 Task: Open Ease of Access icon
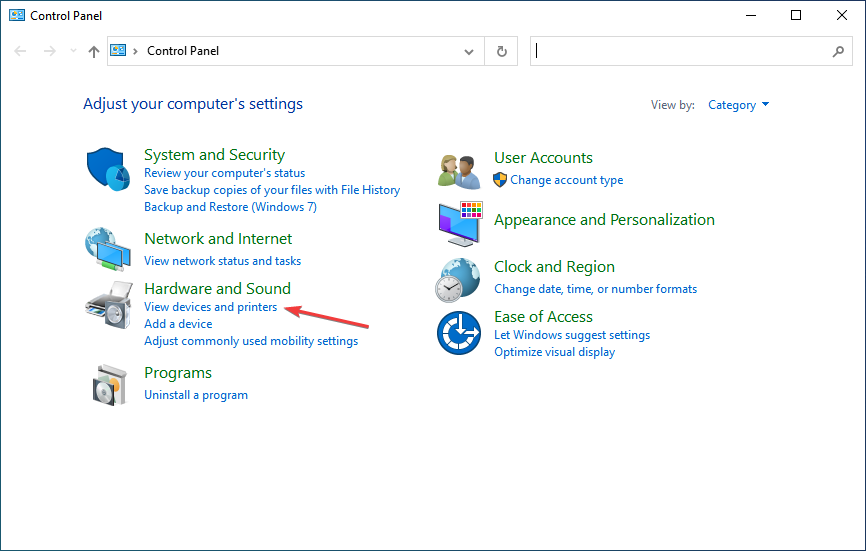click(x=459, y=333)
